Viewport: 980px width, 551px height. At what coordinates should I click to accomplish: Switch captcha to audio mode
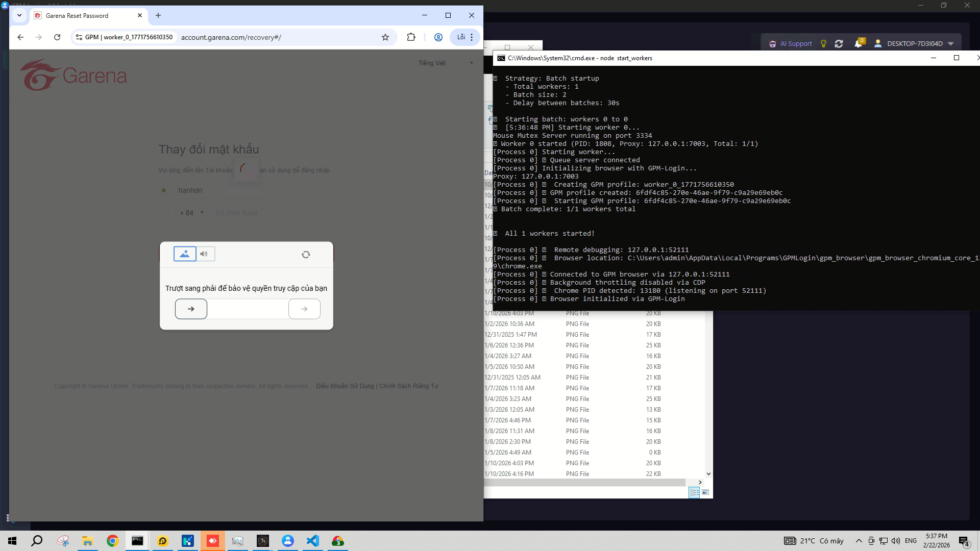(205, 254)
